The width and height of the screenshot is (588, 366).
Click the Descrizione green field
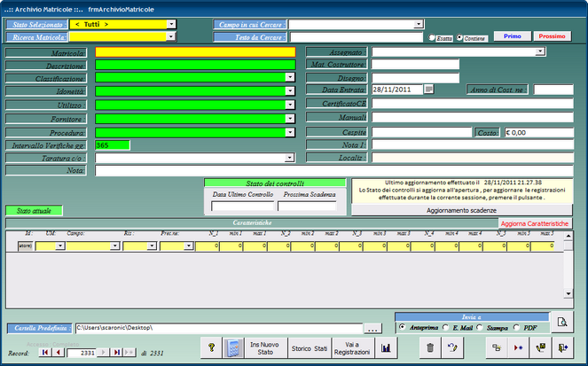tap(195, 65)
